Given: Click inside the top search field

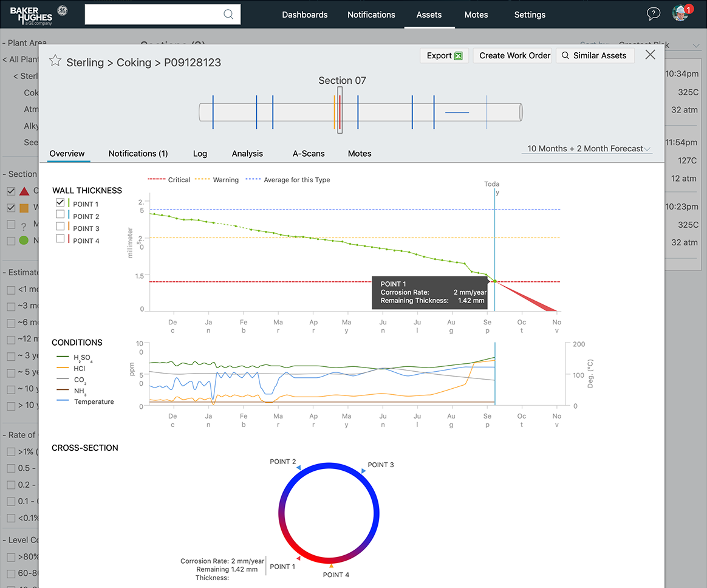Looking at the screenshot, I should 162,15.
